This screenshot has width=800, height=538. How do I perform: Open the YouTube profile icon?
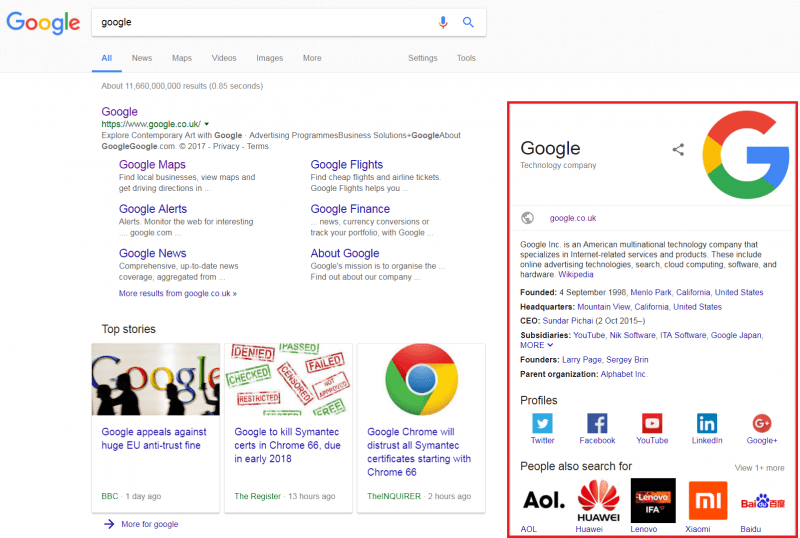coord(652,423)
